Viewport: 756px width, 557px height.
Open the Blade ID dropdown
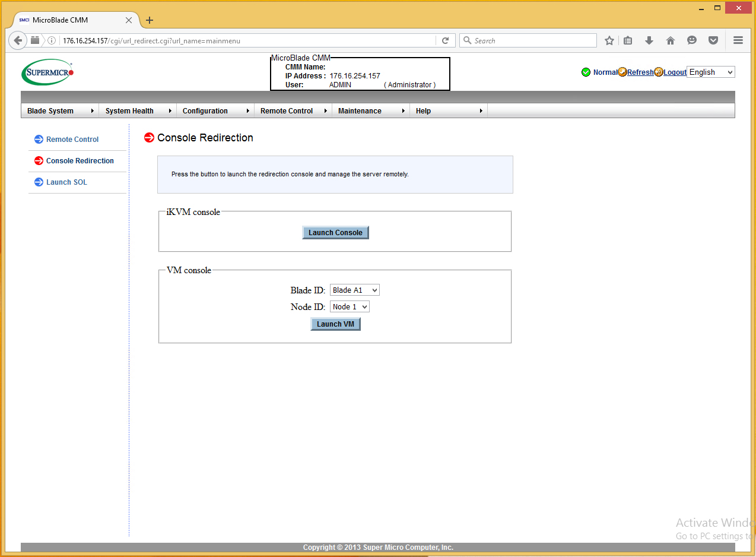pos(355,290)
